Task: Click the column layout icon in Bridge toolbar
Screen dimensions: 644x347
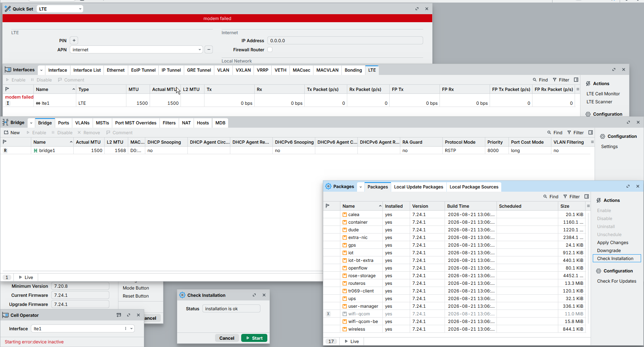Action: tap(591, 132)
